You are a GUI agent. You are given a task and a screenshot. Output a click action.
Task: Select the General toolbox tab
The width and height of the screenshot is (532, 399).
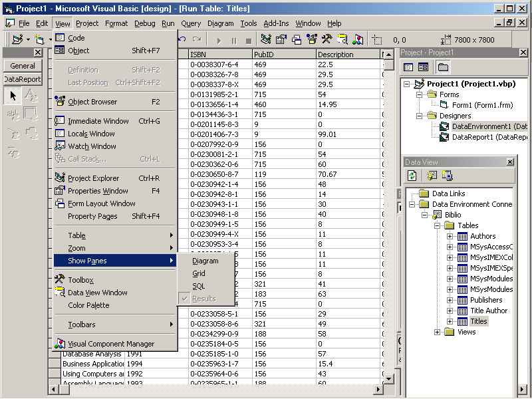coord(23,66)
